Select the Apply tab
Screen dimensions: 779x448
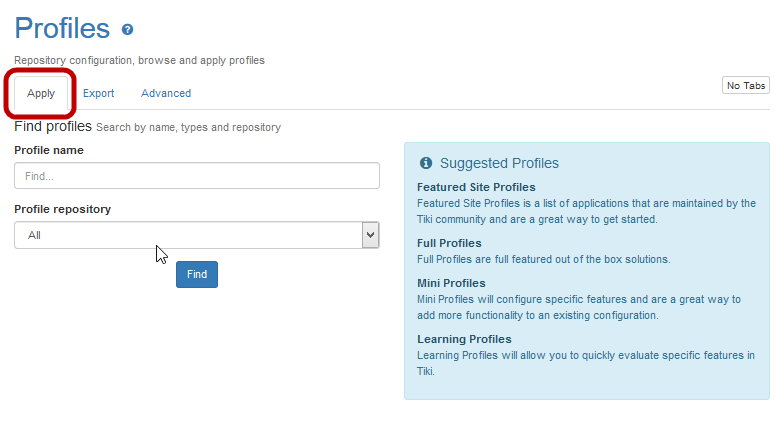[x=41, y=93]
